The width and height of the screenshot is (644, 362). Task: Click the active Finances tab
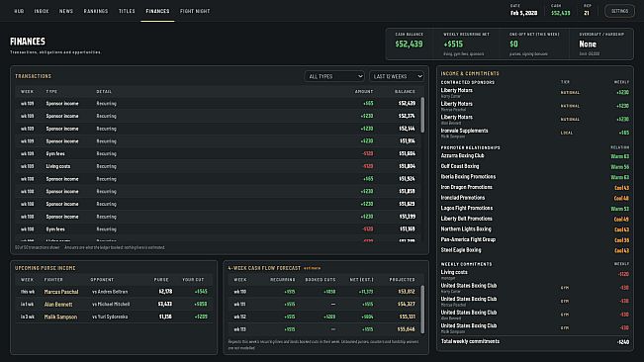[x=157, y=11]
